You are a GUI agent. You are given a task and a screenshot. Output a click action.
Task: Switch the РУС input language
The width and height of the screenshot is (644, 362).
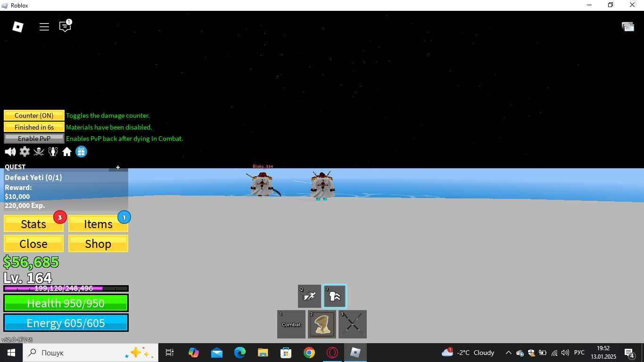[x=579, y=353]
